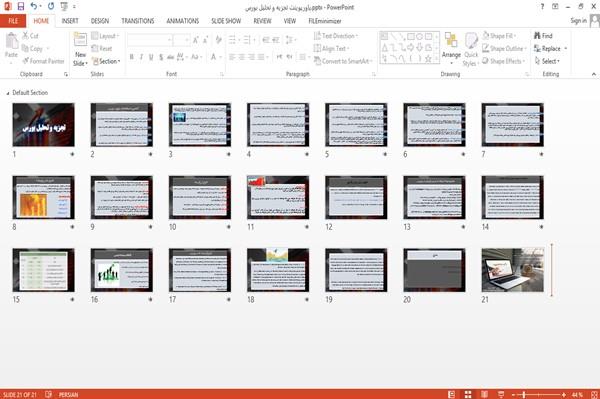Switch to Normal view icon in status bar

(x=452, y=394)
